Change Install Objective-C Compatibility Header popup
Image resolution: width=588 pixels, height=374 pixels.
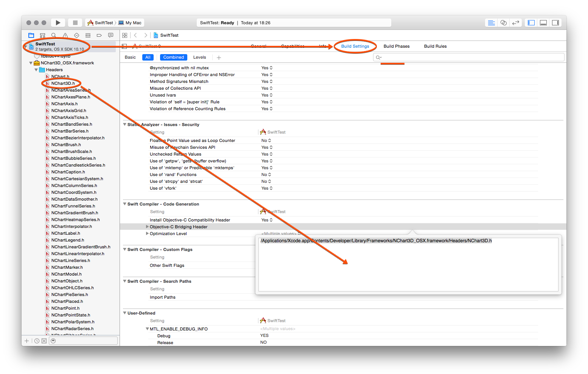[267, 220]
